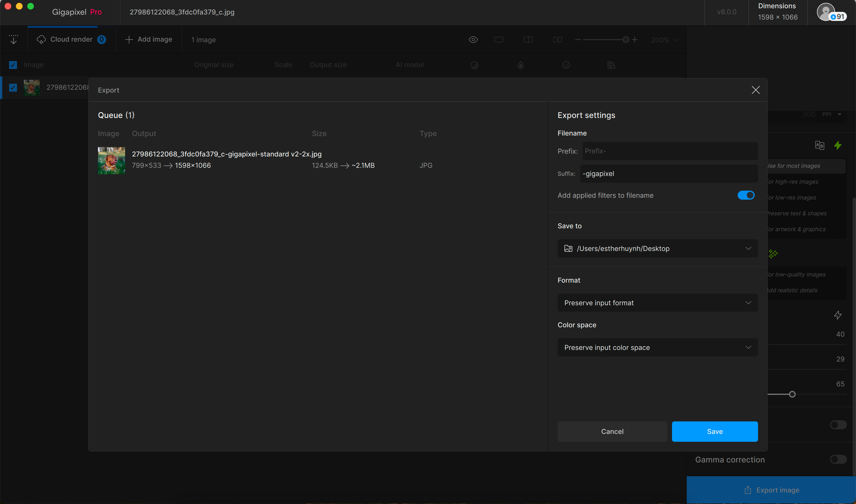Click the zoom in plus icon
The width and height of the screenshot is (856, 504).
tap(634, 40)
